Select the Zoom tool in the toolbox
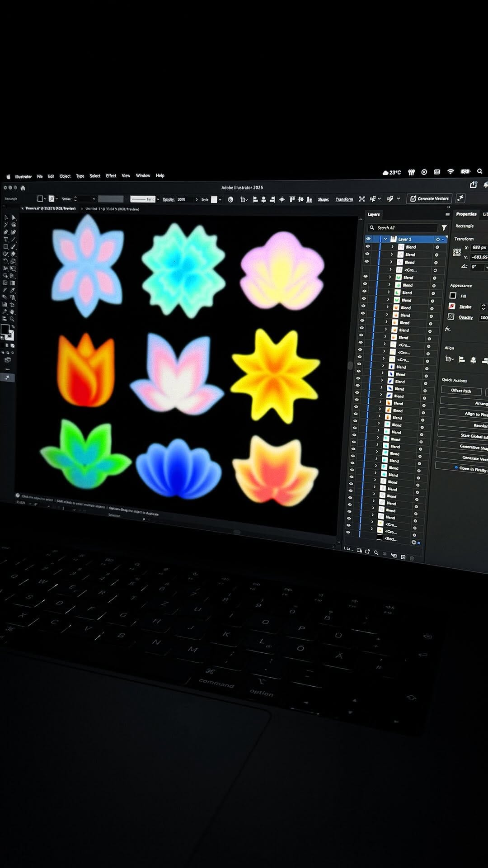488x868 pixels. (x=12, y=319)
